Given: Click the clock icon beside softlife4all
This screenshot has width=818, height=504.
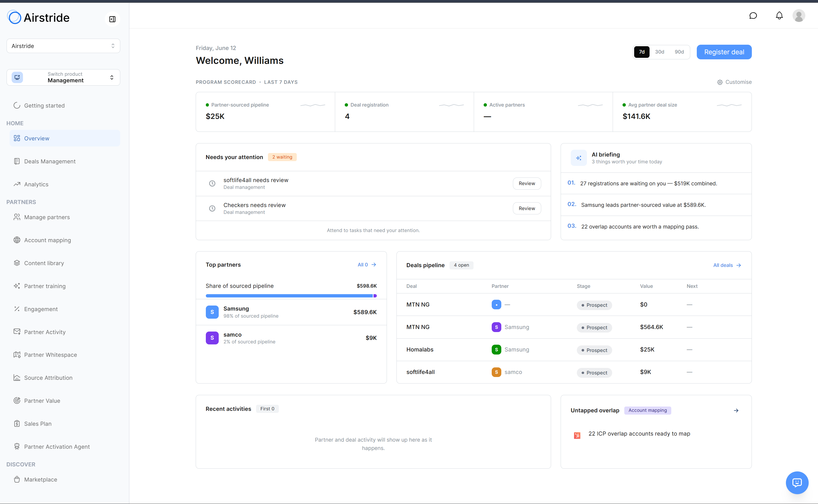Looking at the screenshot, I should tap(212, 183).
